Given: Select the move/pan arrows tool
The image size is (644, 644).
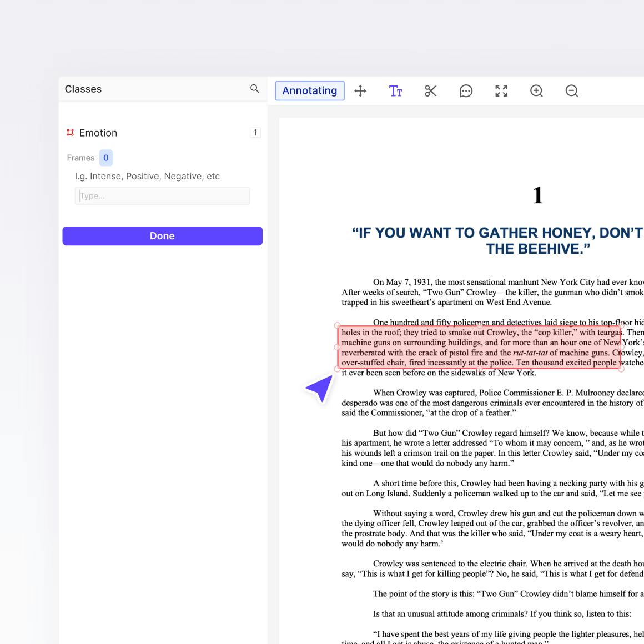Looking at the screenshot, I should (x=360, y=91).
